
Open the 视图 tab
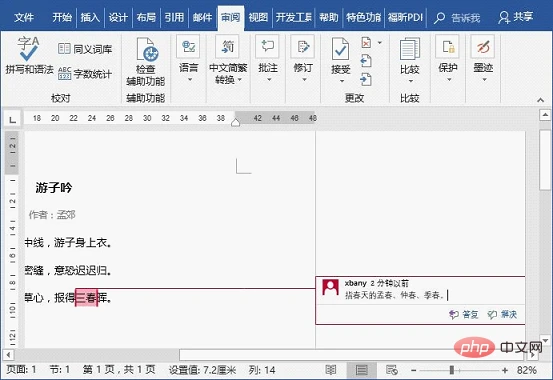258,17
